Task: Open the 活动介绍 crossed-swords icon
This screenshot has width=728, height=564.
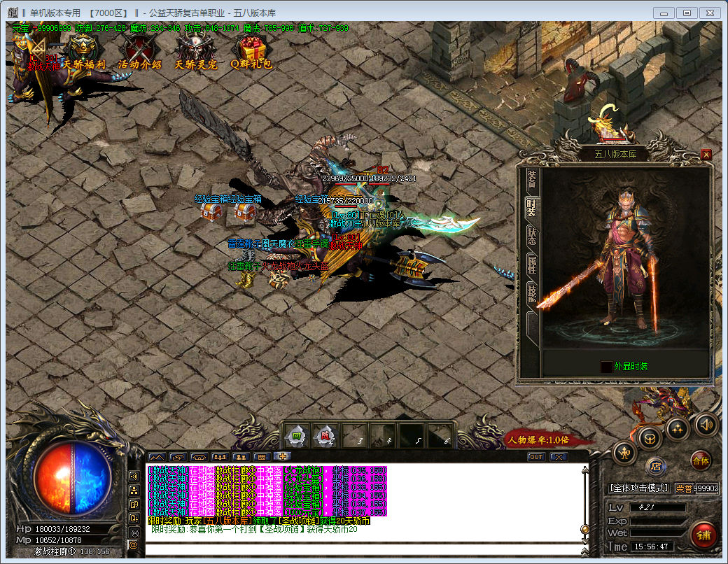Action: click(139, 52)
